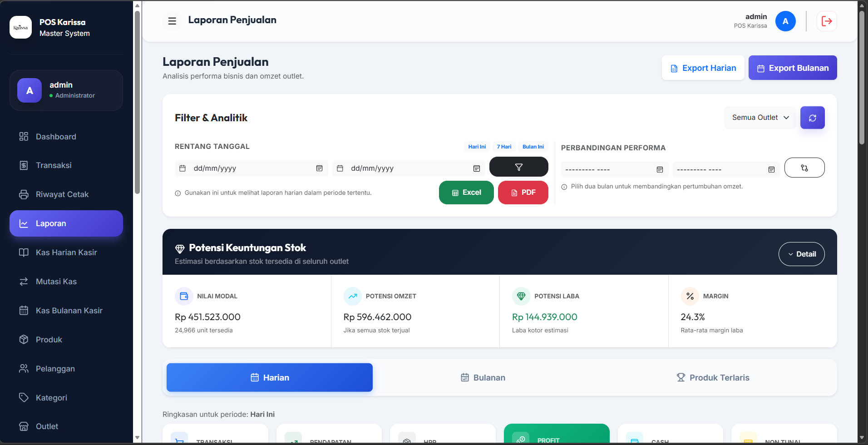Click the compare performance icon button

804,168
